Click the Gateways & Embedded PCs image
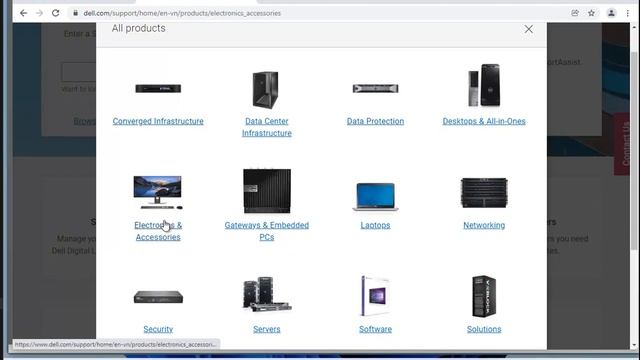 [x=267, y=191]
